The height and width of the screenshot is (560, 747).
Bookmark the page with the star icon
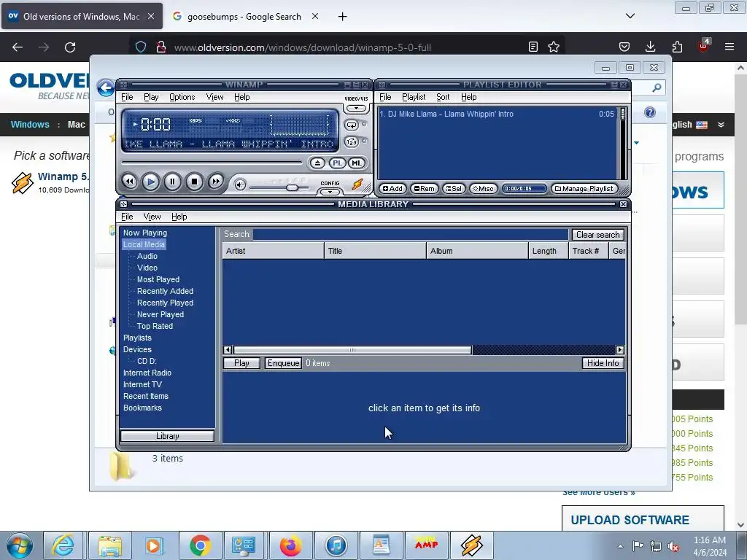554,47
